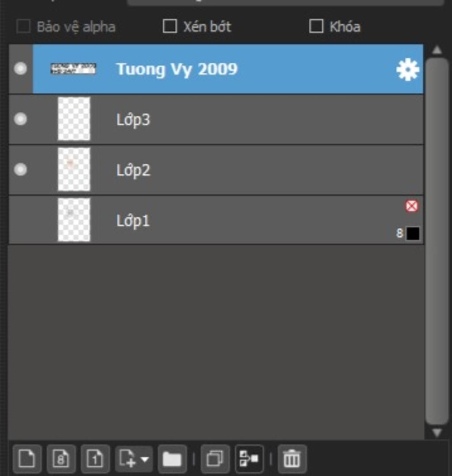Click the red draft marker on Lớp1
Viewport: 452px width, 476px height.
[x=412, y=206]
